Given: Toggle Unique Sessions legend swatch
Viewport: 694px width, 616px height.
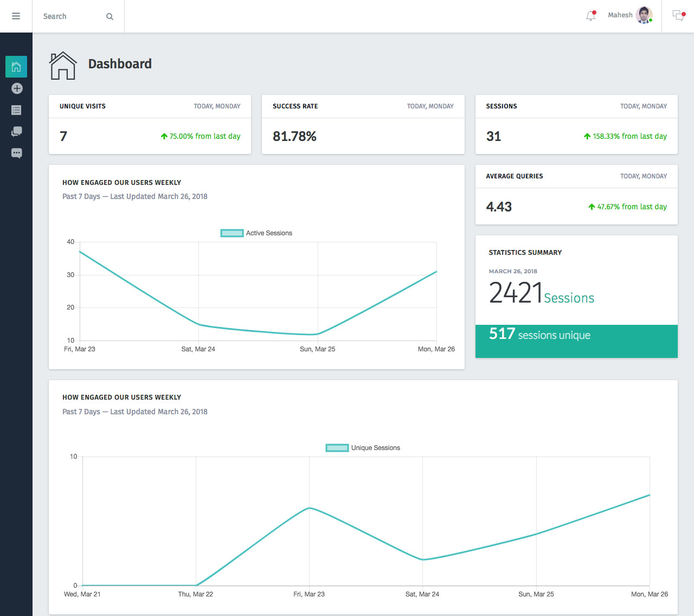Looking at the screenshot, I should [337, 448].
